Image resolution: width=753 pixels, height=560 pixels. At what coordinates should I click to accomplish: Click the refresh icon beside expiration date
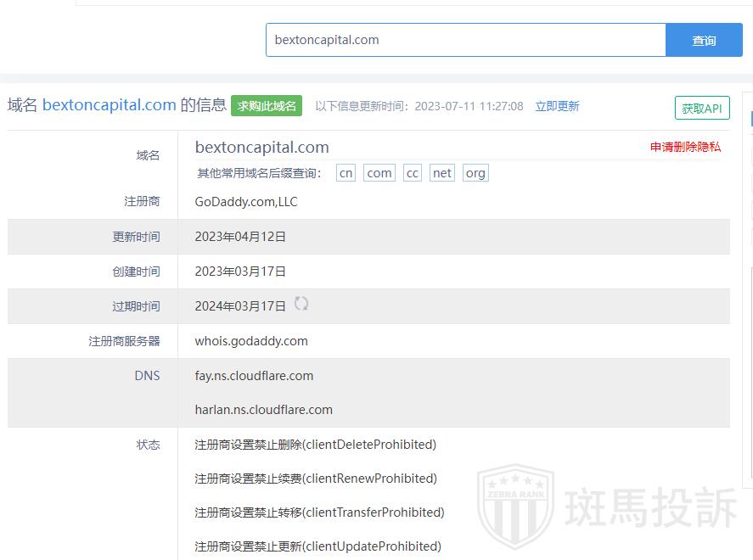301,304
